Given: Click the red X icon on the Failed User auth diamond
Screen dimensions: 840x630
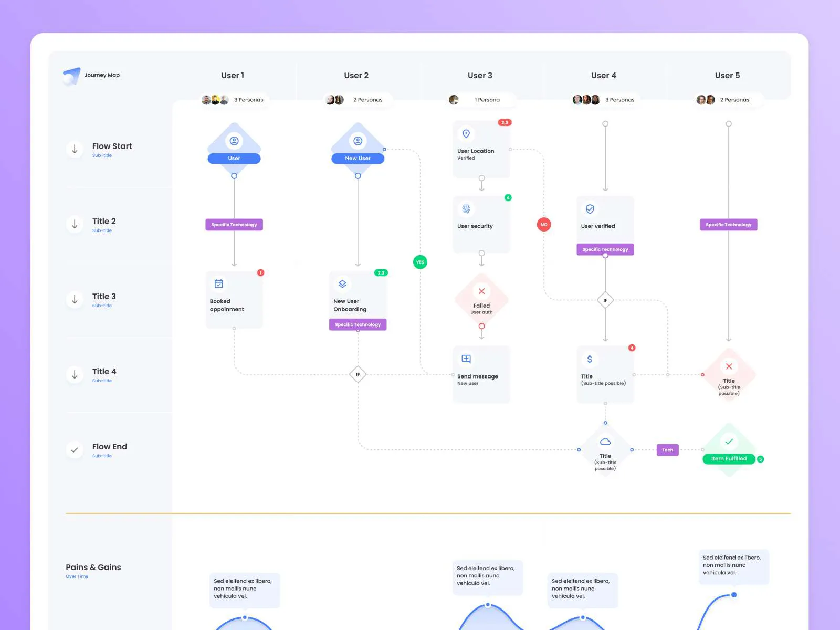Looking at the screenshot, I should (481, 291).
